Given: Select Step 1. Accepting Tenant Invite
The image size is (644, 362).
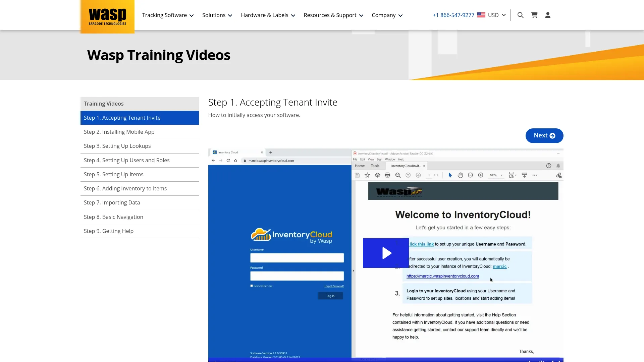Looking at the screenshot, I should [140, 118].
